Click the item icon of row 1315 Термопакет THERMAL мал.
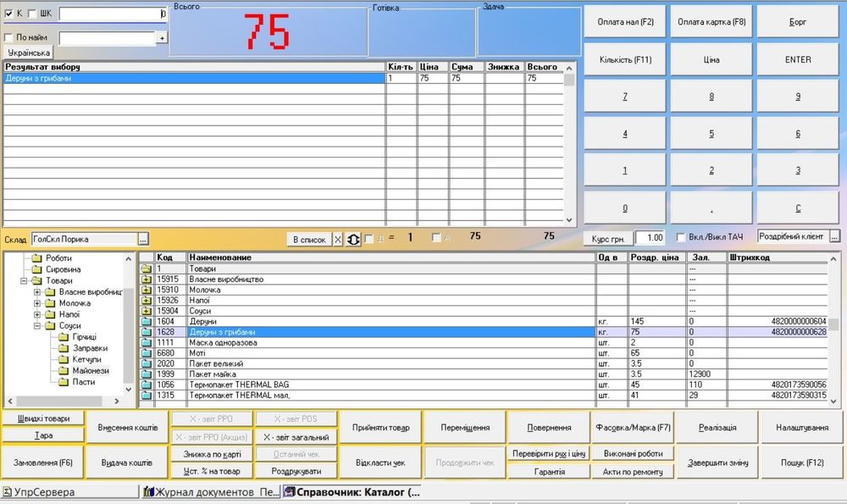This screenshot has width=847, height=504. tap(147, 395)
